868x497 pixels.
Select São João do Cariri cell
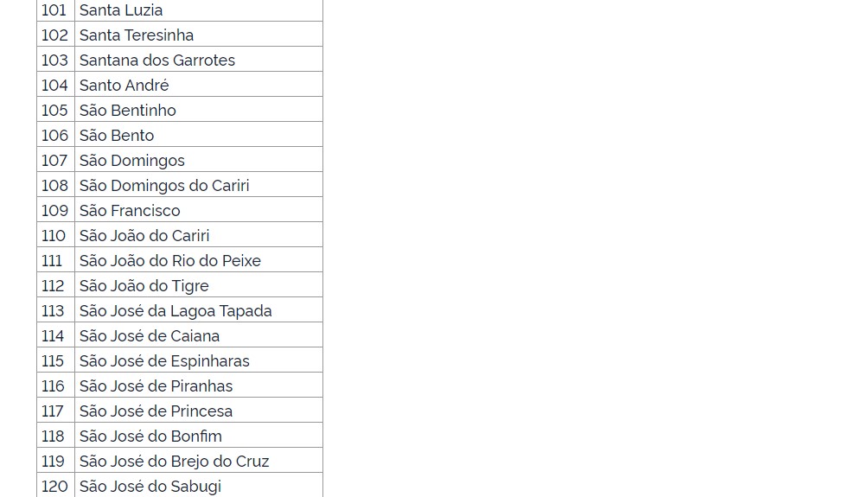pos(144,236)
